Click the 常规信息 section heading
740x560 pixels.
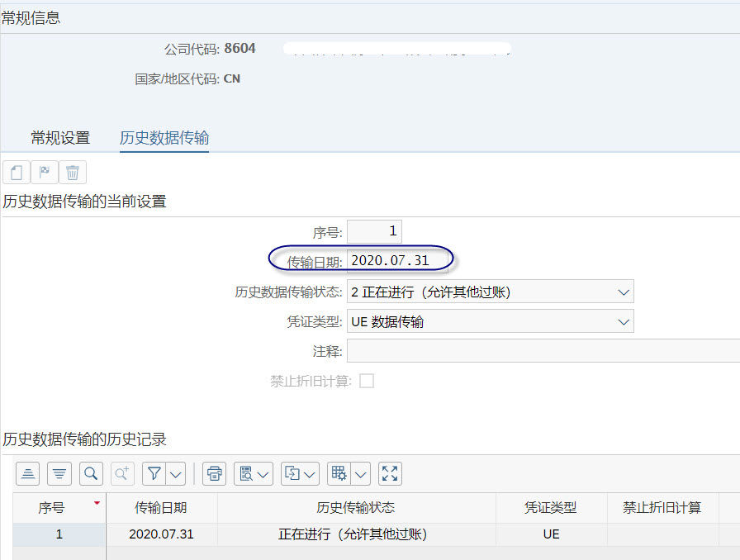coord(31,18)
